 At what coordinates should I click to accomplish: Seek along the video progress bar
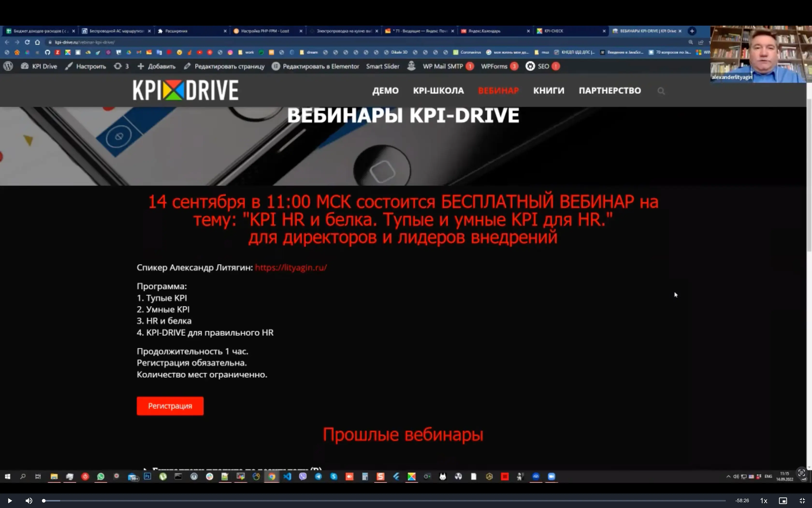click(x=384, y=501)
